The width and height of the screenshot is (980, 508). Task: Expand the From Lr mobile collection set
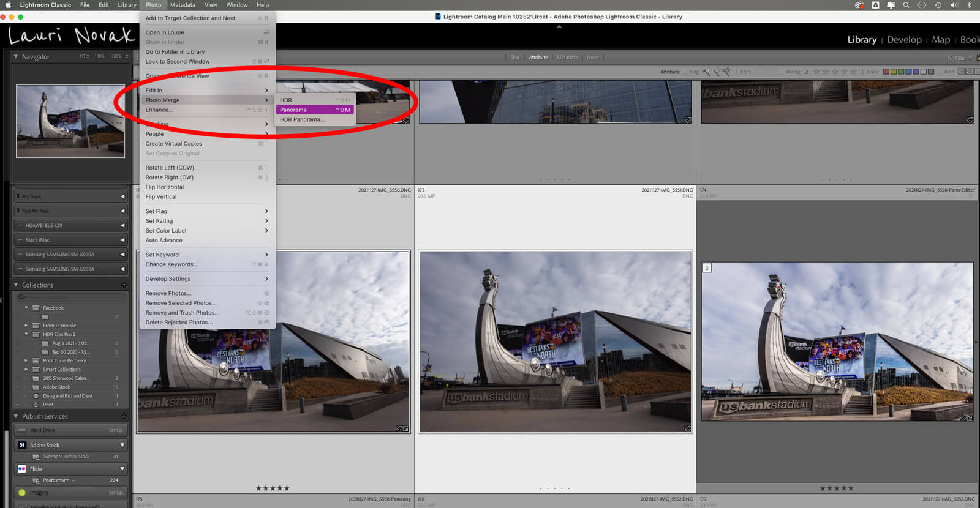pyautogui.click(x=26, y=326)
